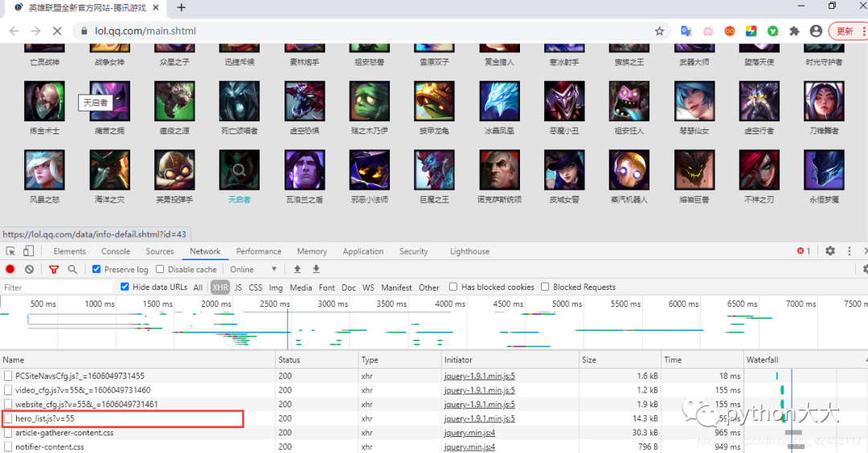Go back in browser history
Image resolution: width=868 pixels, height=453 pixels.
[14, 31]
